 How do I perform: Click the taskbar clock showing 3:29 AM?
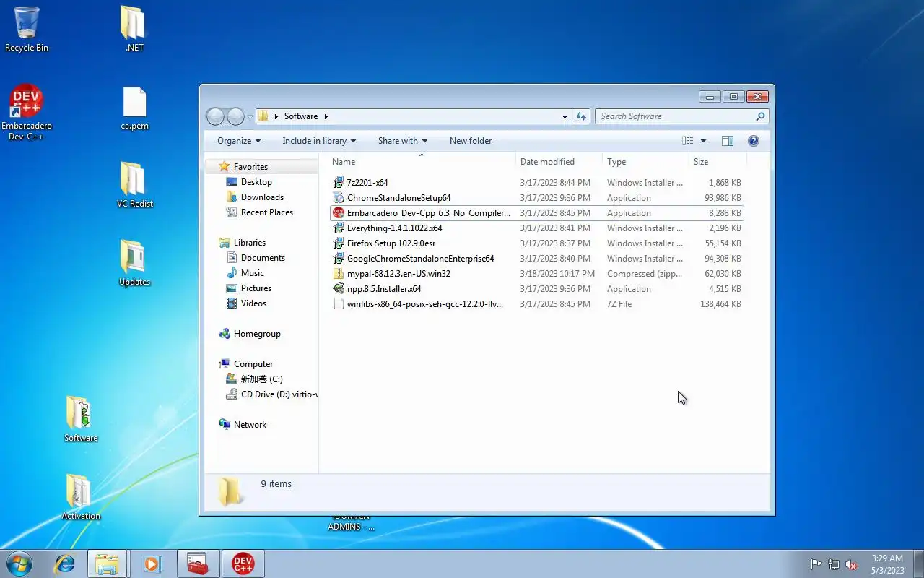click(x=887, y=564)
